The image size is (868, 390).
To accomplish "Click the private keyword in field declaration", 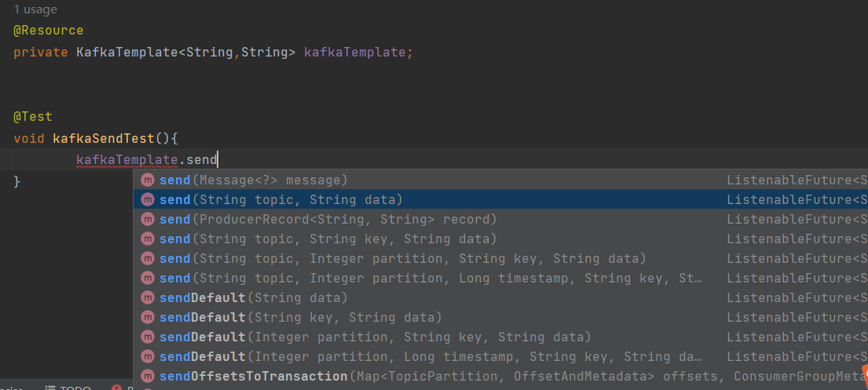I will [x=41, y=53].
